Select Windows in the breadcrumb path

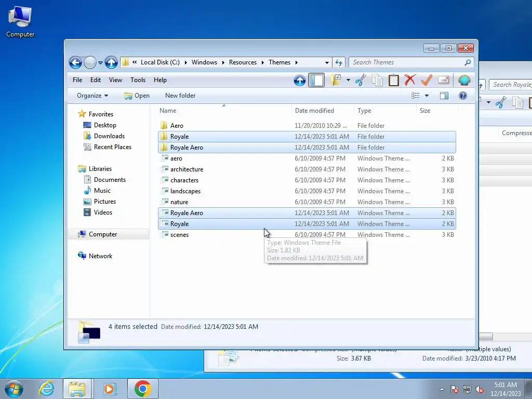[x=204, y=62]
